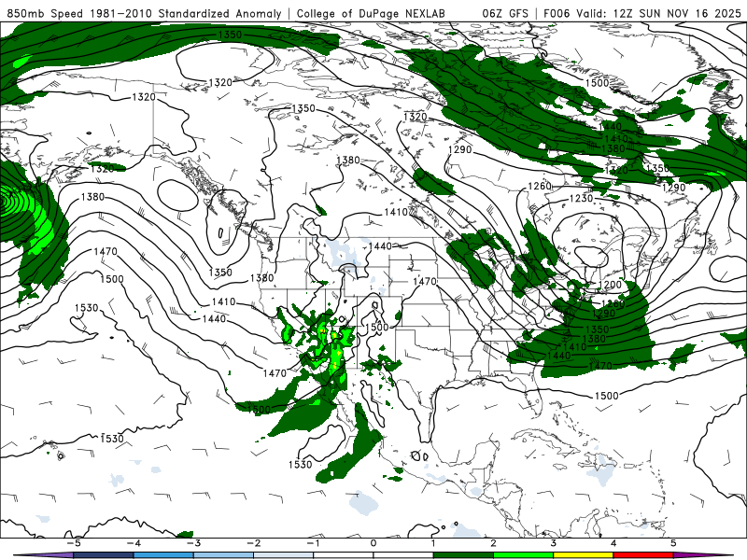Screen dimensions: 747x560
Task: Click the "College of DuPage NEXLAB" text
Action: [371, 13]
